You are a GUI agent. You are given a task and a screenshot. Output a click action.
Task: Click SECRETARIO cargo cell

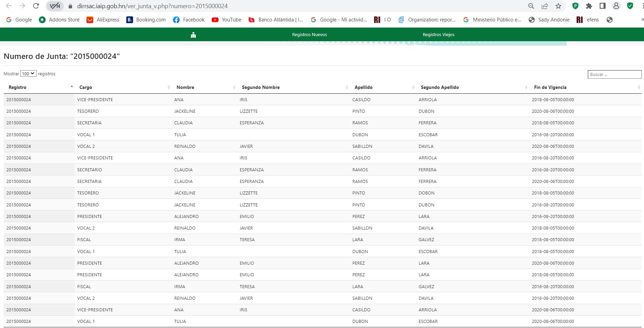pos(90,170)
